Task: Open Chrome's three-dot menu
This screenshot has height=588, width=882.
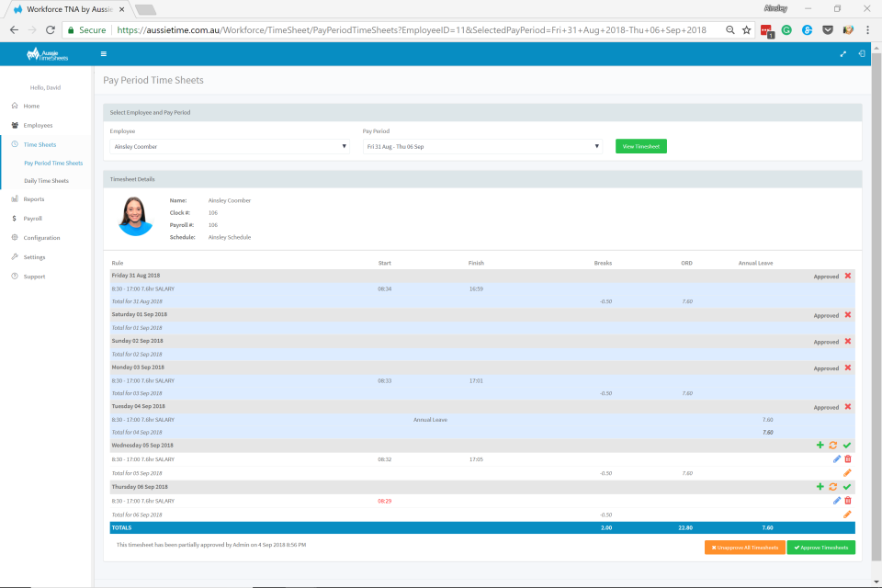Action: click(868, 29)
